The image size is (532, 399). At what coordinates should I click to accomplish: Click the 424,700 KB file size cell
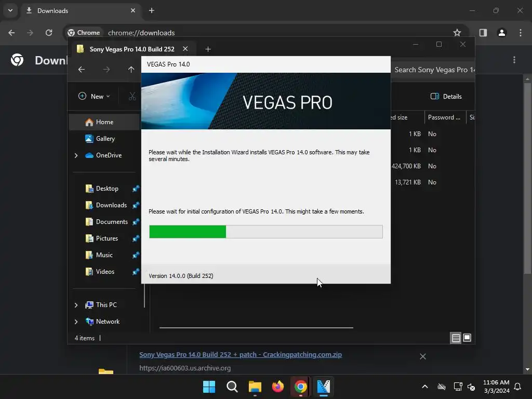(406, 166)
